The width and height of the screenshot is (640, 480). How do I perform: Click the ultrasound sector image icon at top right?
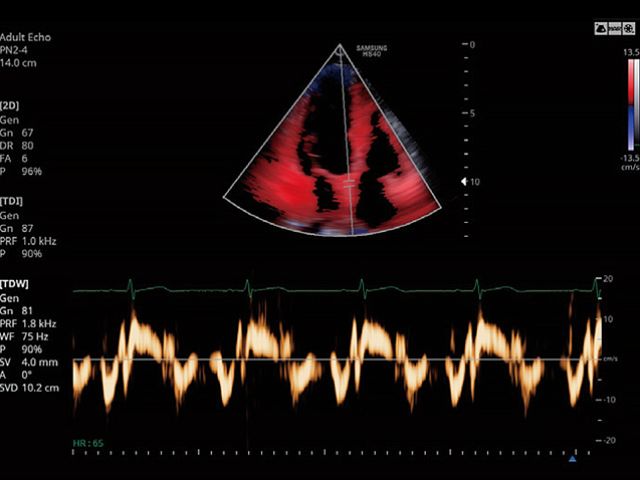[x=601, y=30]
